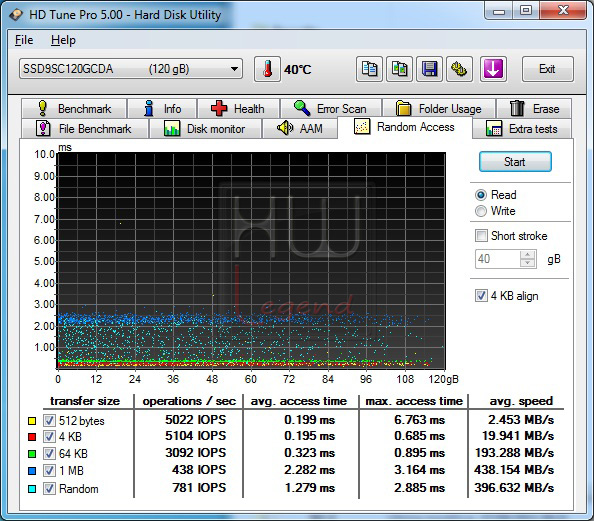Open the File menu
This screenshot has width=594, height=521.
tap(24, 40)
